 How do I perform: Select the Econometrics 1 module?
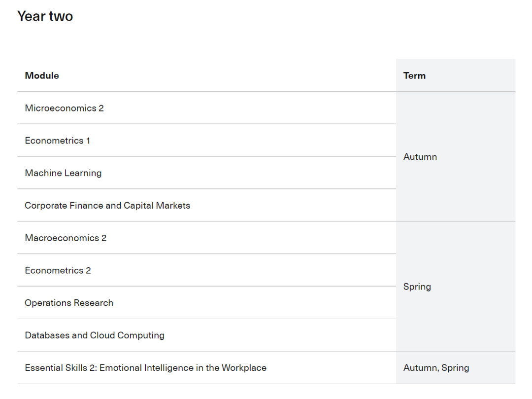tap(57, 141)
